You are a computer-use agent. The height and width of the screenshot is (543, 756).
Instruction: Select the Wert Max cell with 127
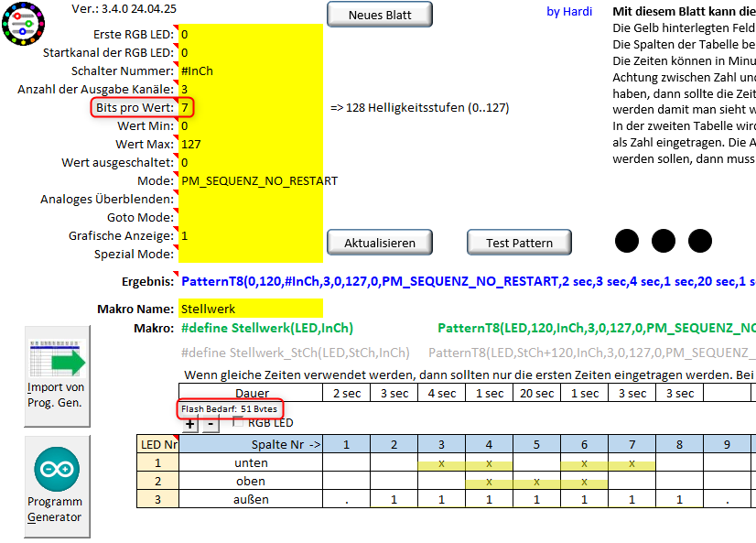tap(251, 144)
